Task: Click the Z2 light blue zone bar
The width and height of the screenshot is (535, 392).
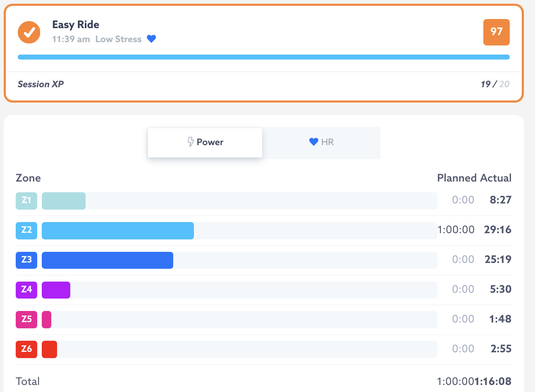Action: (x=118, y=230)
